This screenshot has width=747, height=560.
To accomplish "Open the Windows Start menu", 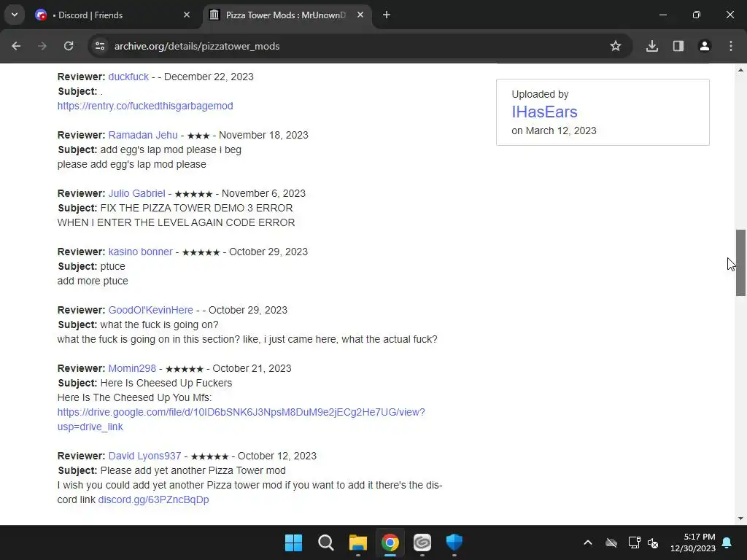I will pos(293,542).
